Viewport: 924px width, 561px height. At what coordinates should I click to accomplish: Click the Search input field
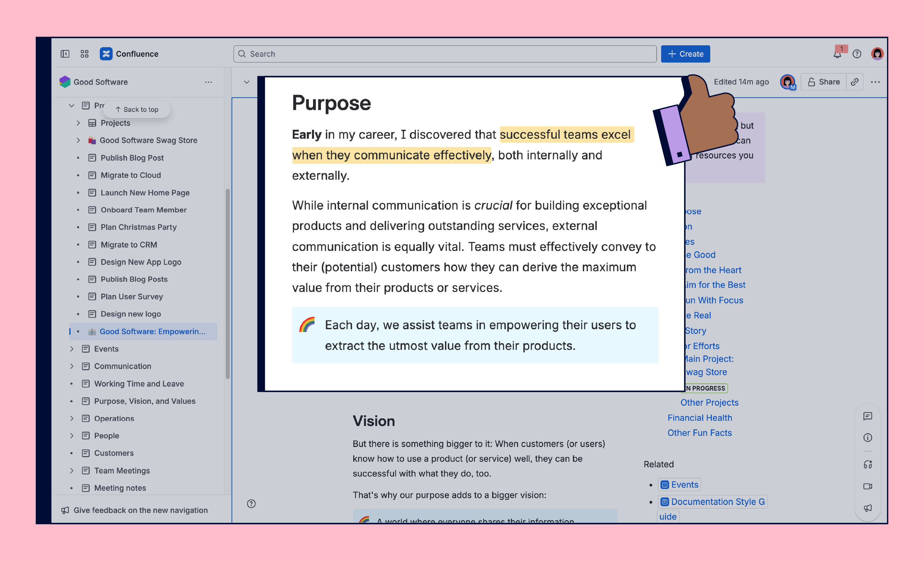tap(445, 54)
